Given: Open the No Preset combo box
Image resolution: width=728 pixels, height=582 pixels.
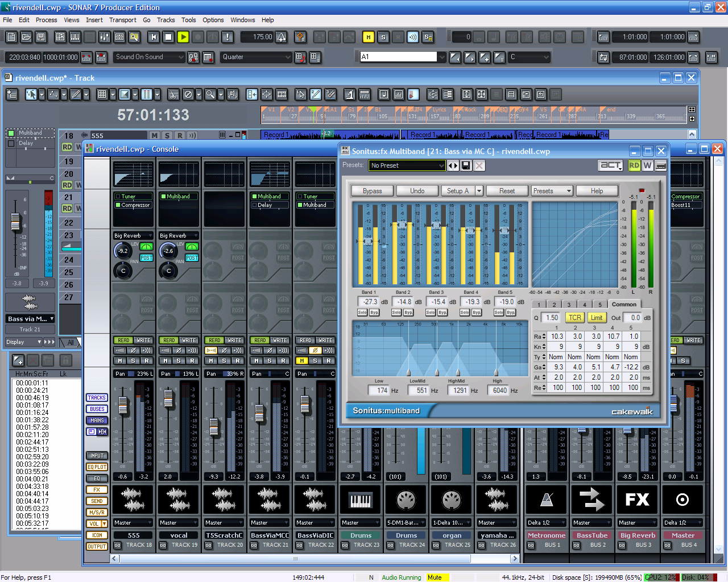Looking at the screenshot, I should (407, 165).
